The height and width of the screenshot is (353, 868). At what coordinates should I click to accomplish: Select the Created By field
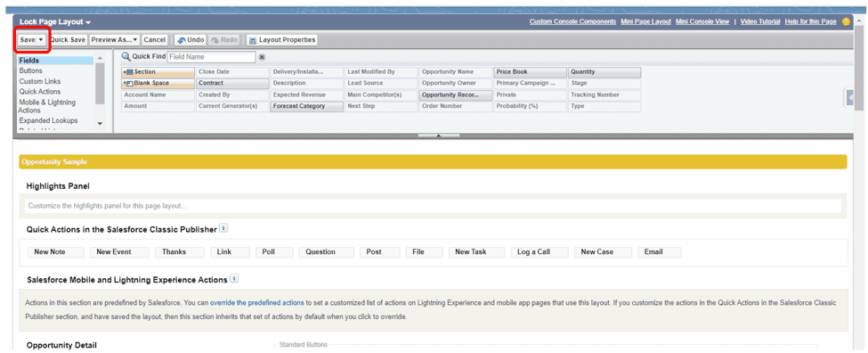pos(232,94)
